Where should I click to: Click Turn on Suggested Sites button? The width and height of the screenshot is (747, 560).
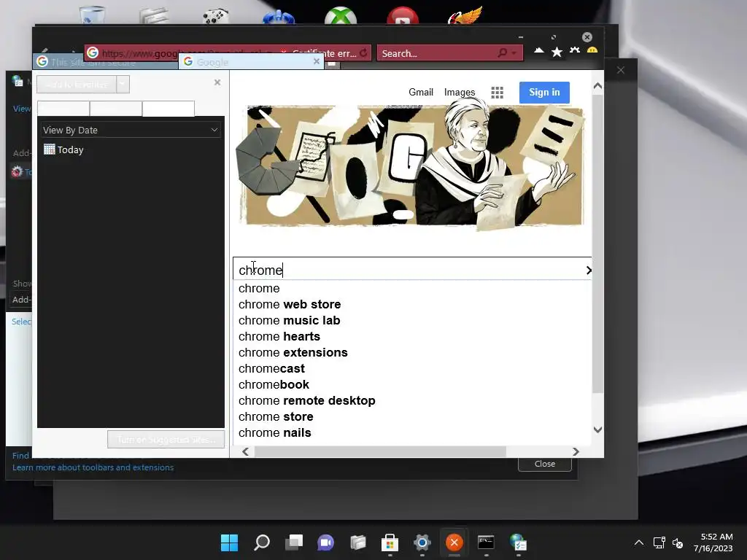point(166,439)
